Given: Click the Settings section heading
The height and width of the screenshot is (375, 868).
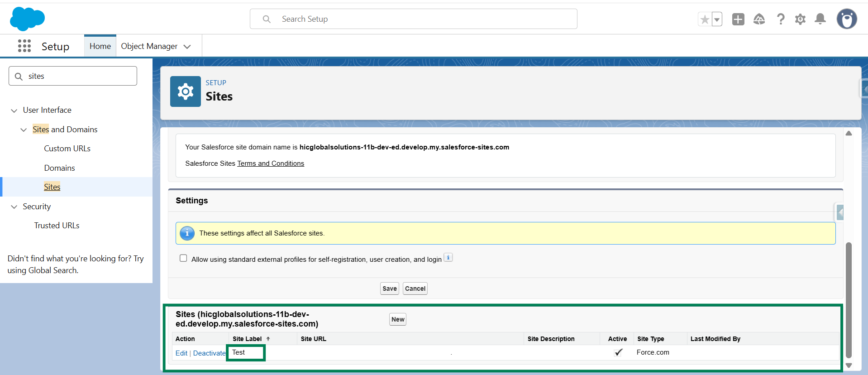Looking at the screenshot, I should click(x=192, y=201).
